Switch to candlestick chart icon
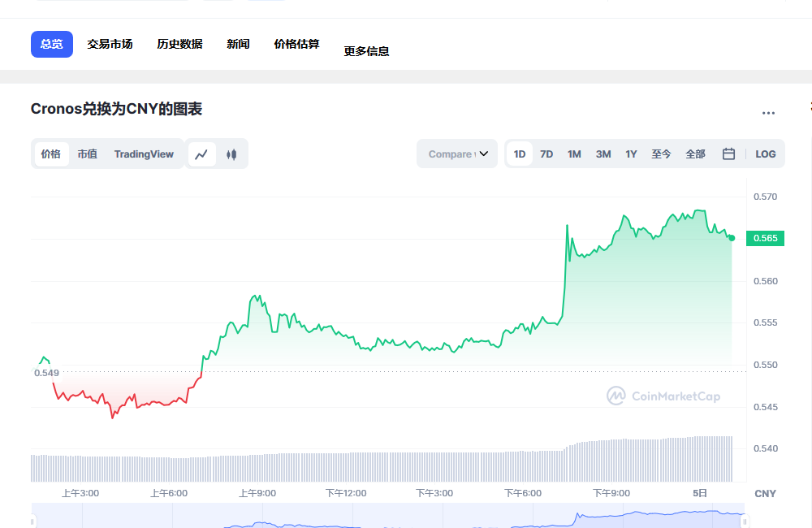 pos(231,154)
